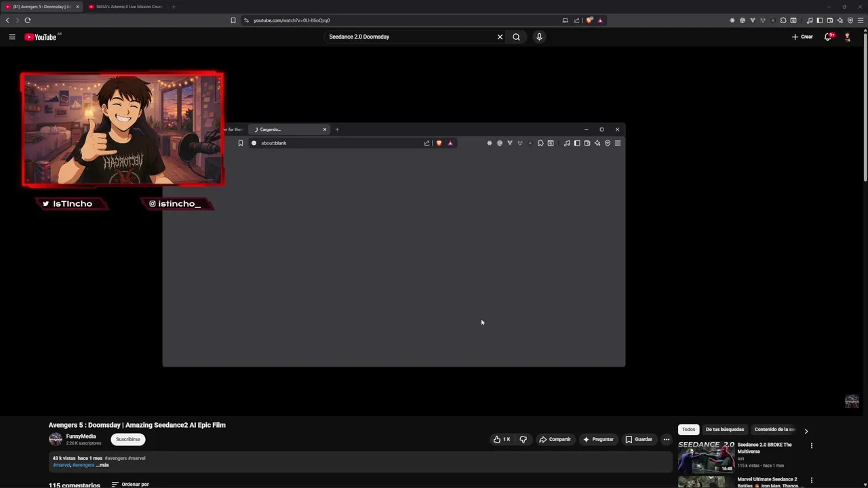Screen dimensions: 868x488
Task: Click the 115 comentarios heading
Action: 75,485
